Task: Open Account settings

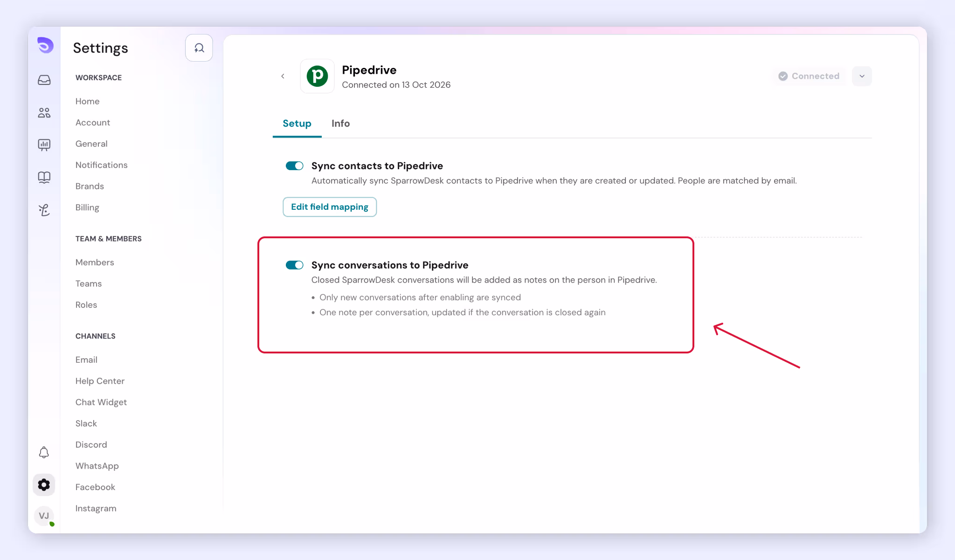Action: (93, 123)
